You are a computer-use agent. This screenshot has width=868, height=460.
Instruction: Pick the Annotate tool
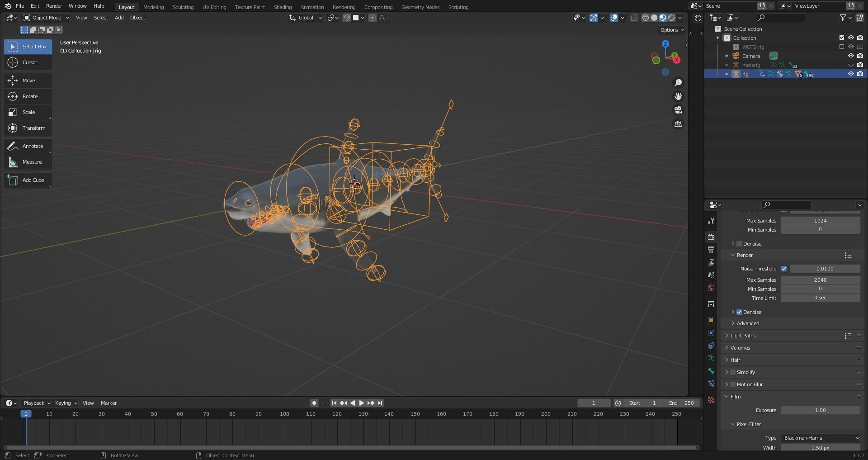[x=28, y=146]
